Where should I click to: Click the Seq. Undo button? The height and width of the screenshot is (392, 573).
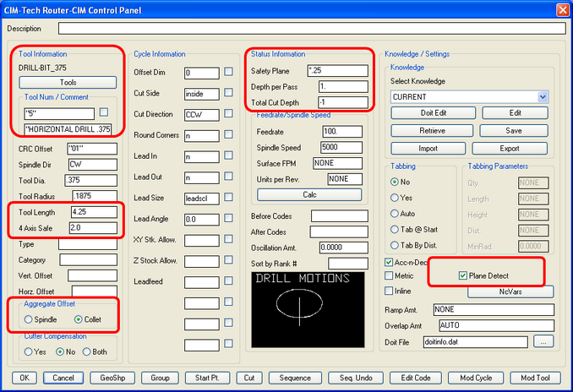[356, 378]
